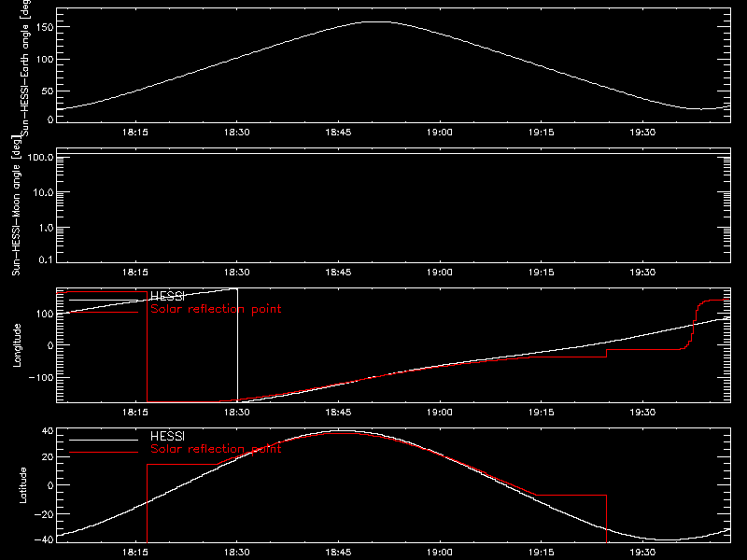Click 18:45 label under Latitude plot
Image resolution: width=747 pixels, height=560 pixels.
[338, 553]
